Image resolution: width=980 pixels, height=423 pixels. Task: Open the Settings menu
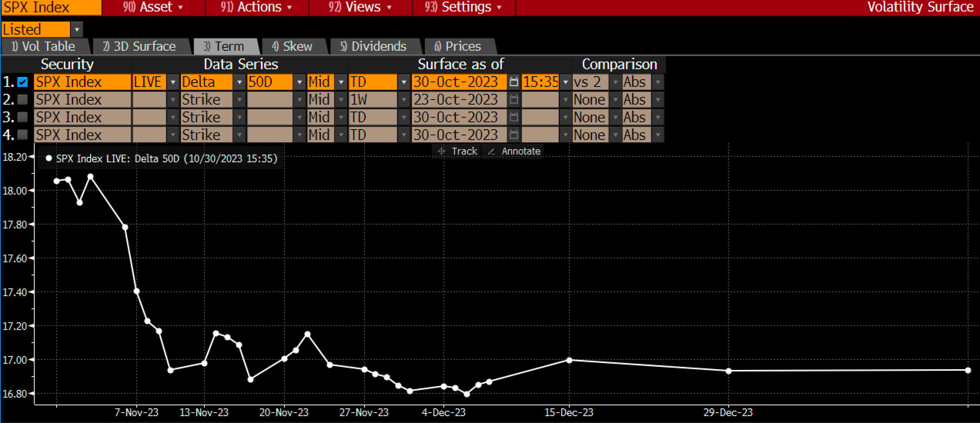point(463,7)
